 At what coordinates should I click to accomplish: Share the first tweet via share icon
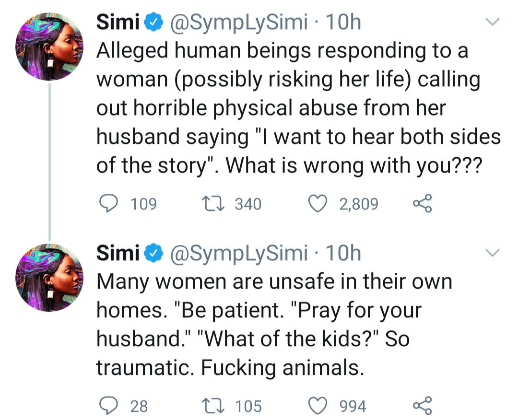422,203
